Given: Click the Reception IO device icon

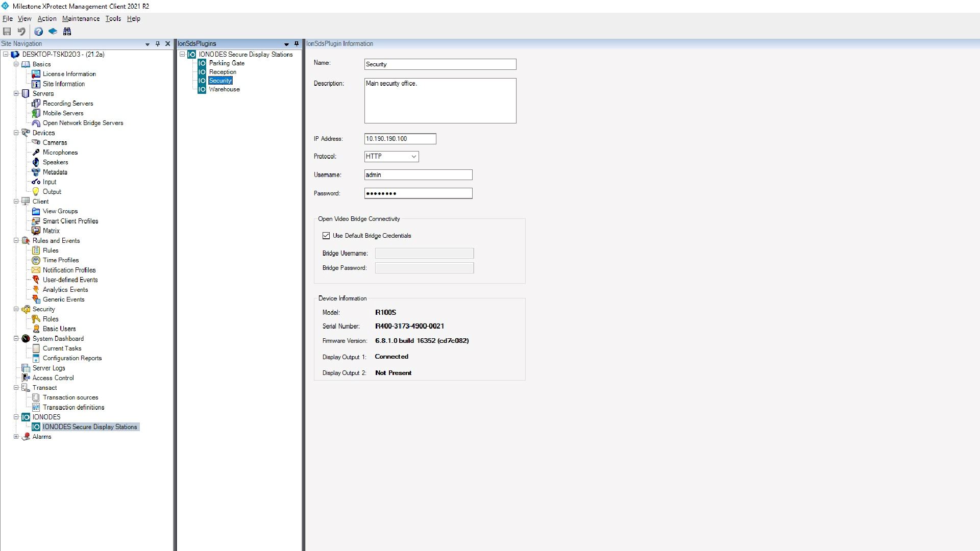Looking at the screenshot, I should pyautogui.click(x=202, y=71).
